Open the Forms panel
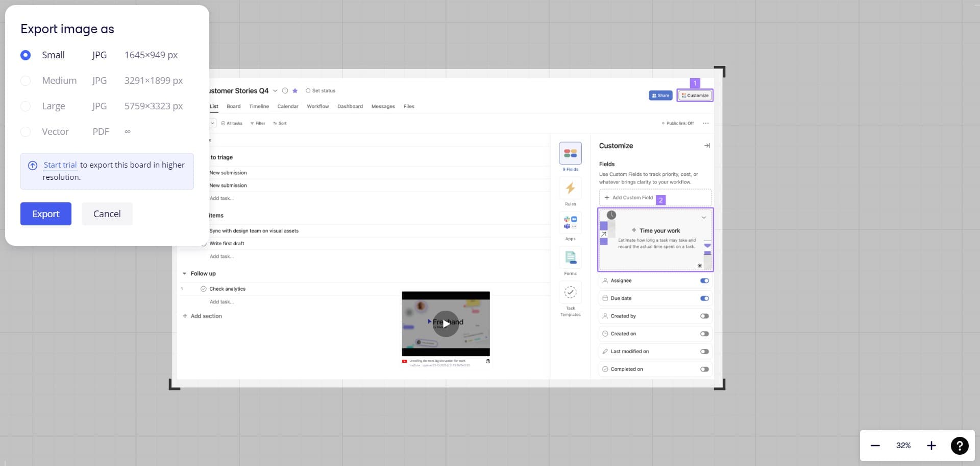This screenshot has height=466, width=980. coord(570,258)
